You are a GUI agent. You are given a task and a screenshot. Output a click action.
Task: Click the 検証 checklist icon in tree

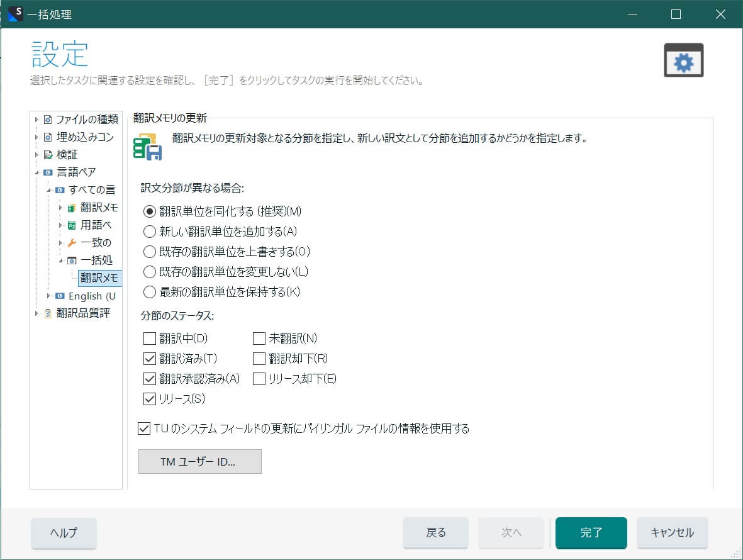point(48,155)
